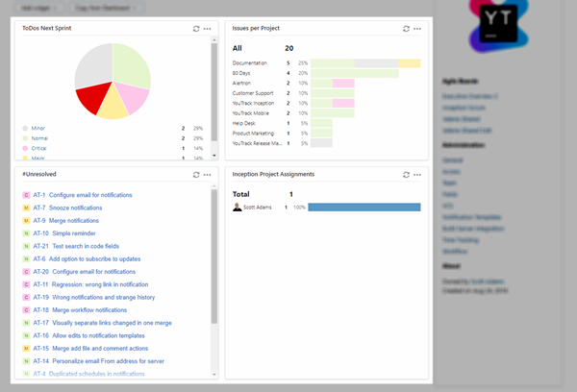Select the pink Critical pie slice

click(x=132, y=97)
